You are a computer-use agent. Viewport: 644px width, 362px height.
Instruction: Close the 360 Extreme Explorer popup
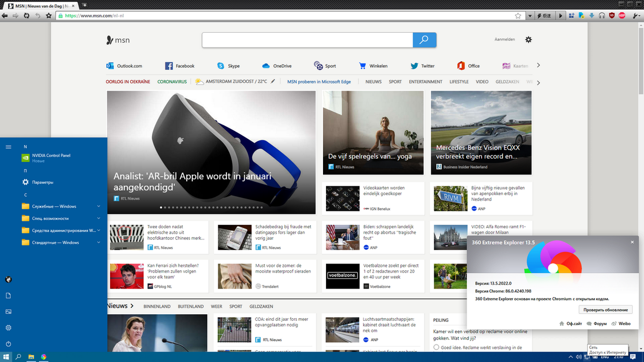(632, 242)
